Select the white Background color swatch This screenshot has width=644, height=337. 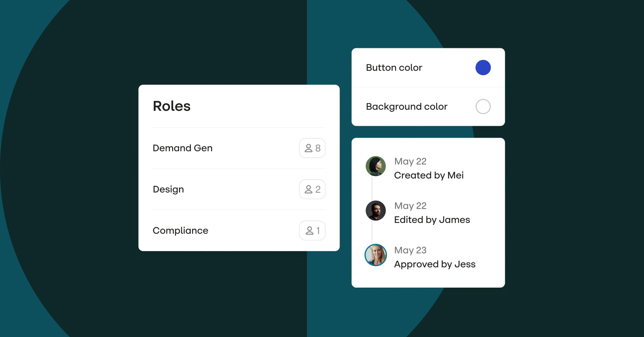click(483, 107)
